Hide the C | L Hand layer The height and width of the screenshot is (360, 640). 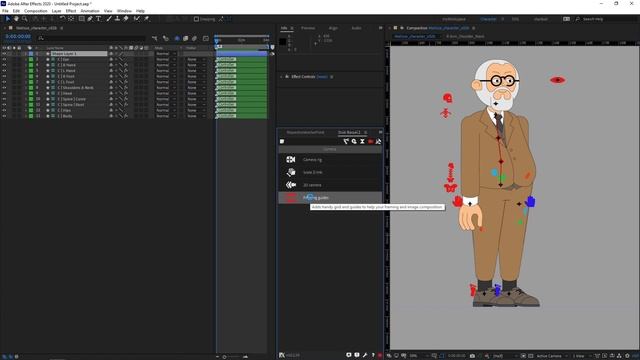(x=4, y=71)
